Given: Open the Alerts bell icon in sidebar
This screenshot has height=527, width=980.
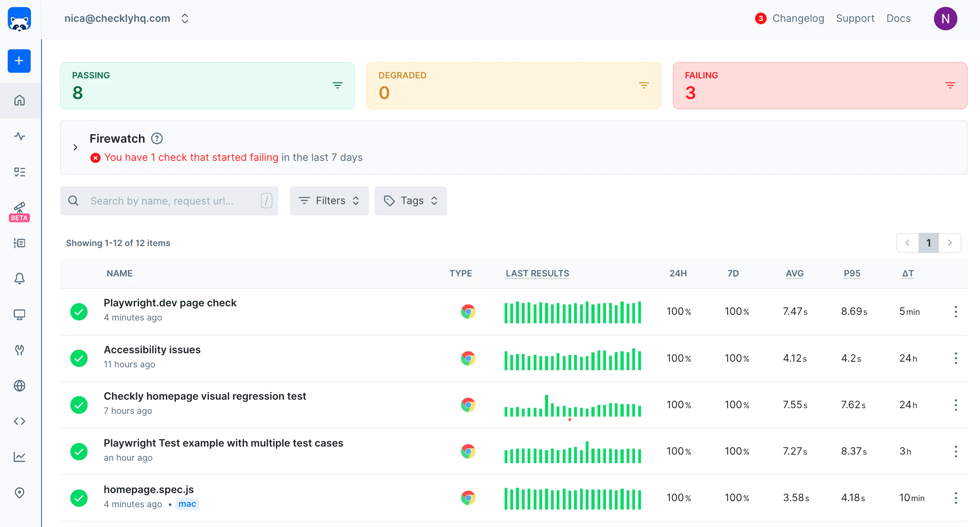Looking at the screenshot, I should coord(19,278).
